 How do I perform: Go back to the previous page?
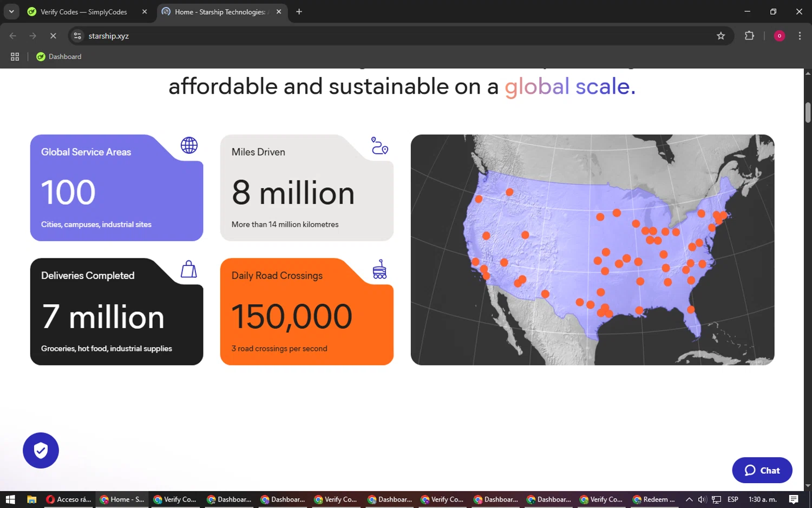[x=13, y=36]
